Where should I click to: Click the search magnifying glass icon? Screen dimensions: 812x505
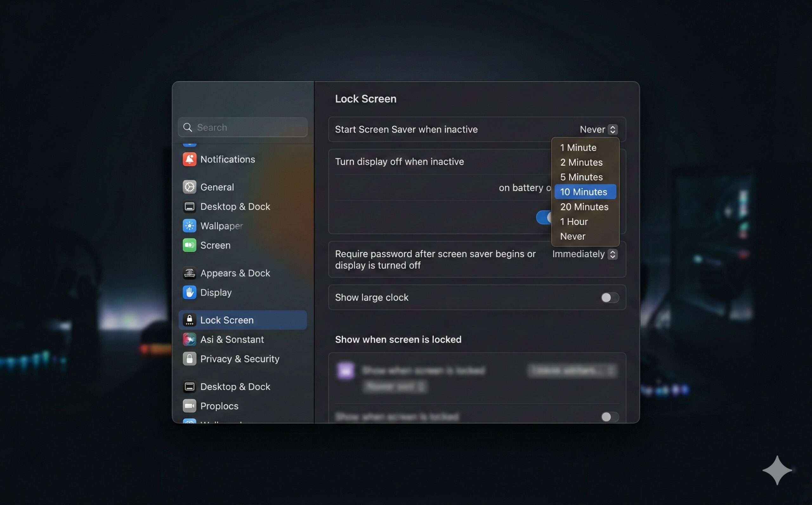coord(188,127)
